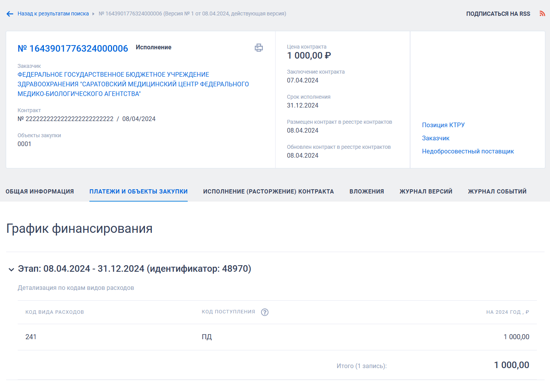Click purchase object value 0001
The width and height of the screenshot is (550, 392).
24,144
